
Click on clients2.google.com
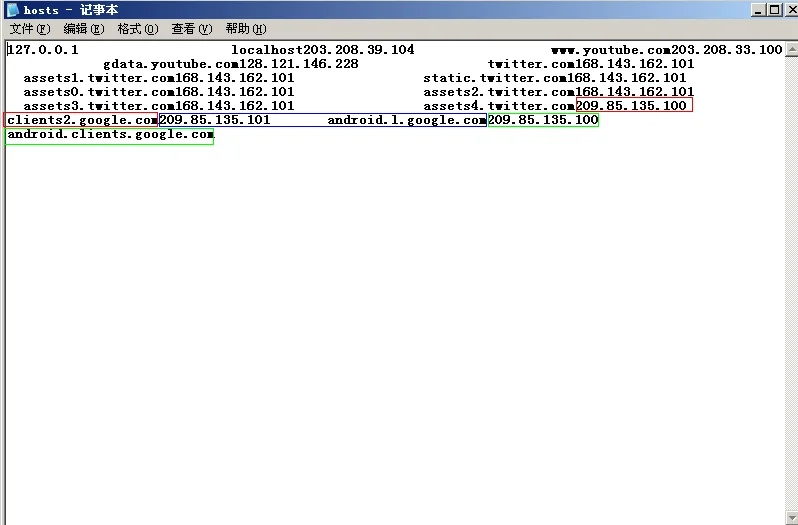[82, 121]
